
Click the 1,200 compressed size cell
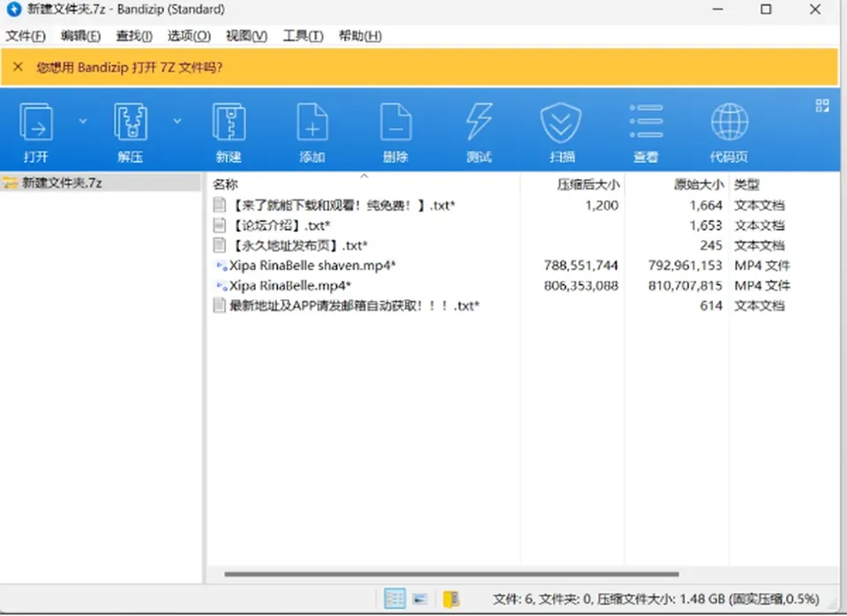point(601,206)
